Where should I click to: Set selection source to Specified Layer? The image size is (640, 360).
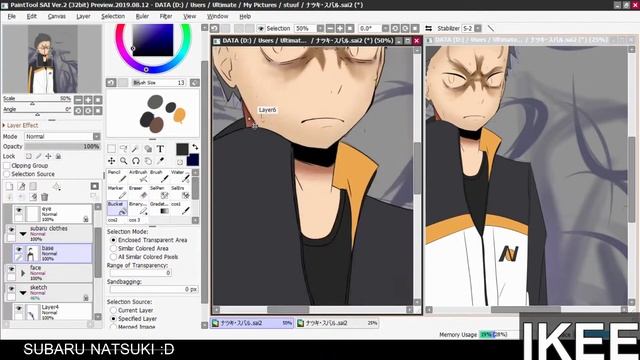[x=113, y=318]
